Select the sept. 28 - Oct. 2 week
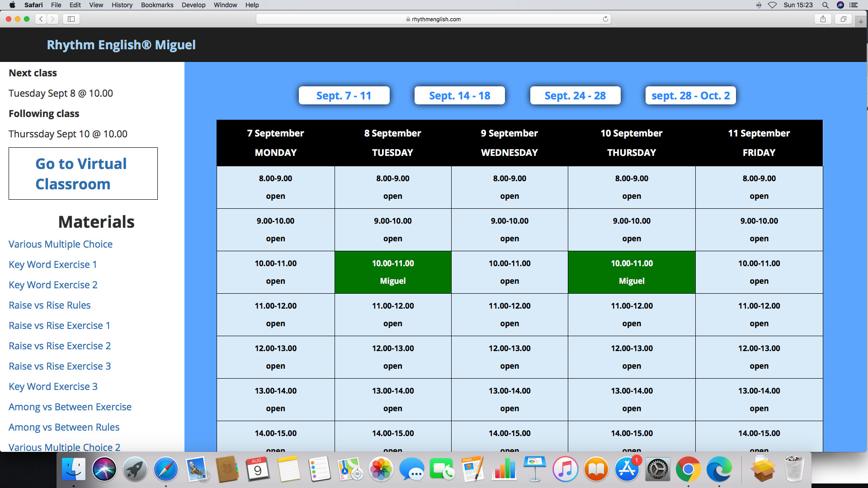 pos(690,95)
